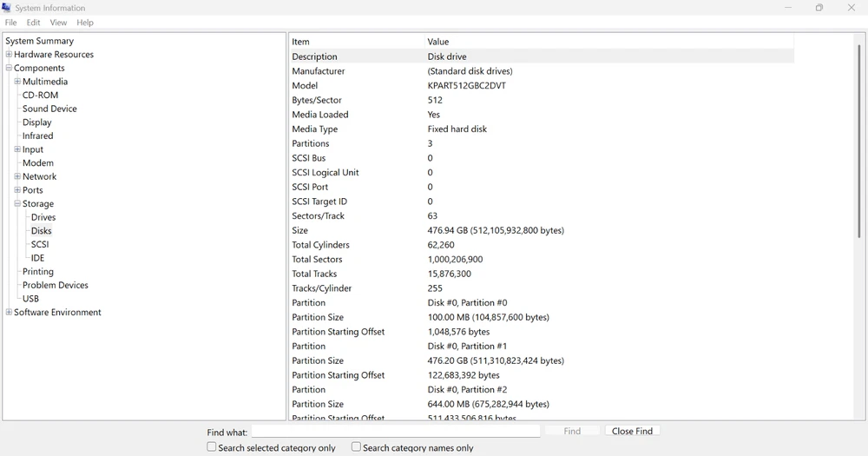Expand the Network category

click(x=17, y=176)
